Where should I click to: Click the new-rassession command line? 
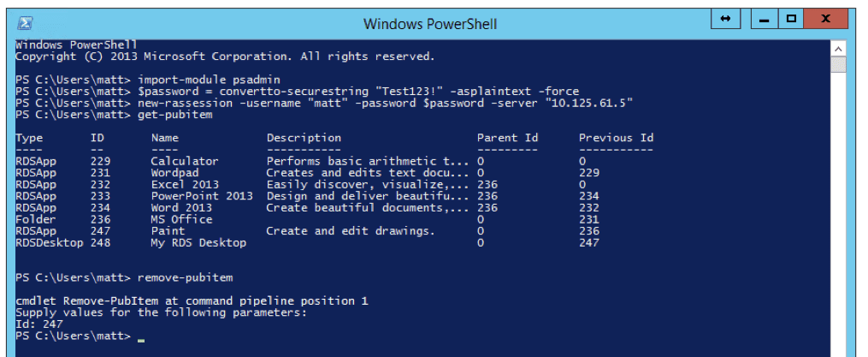[x=324, y=103]
